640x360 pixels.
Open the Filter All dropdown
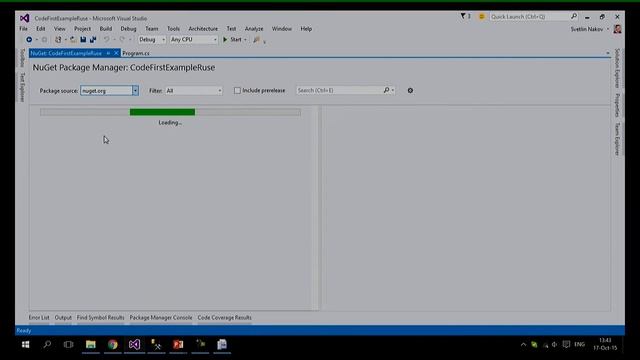194,91
